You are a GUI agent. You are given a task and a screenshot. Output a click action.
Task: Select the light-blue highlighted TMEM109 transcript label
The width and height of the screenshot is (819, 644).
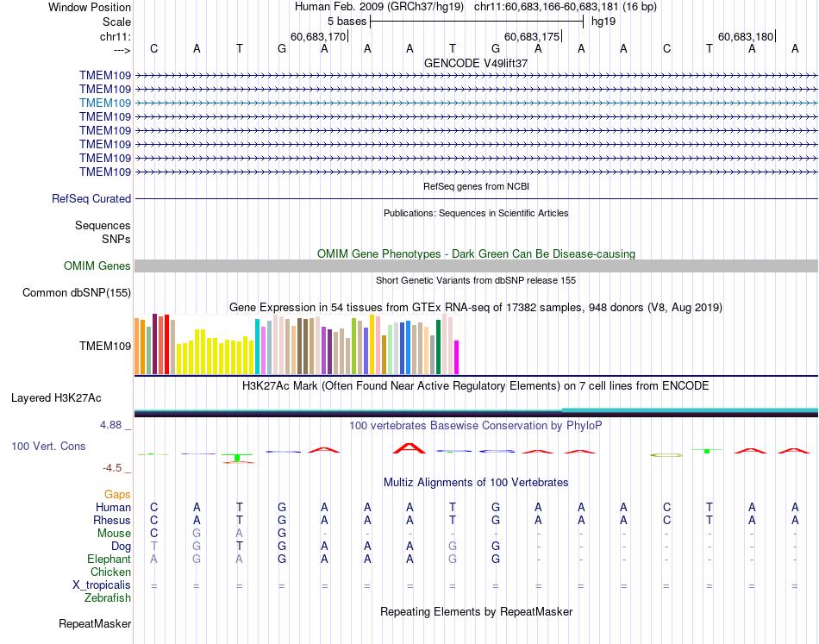[105, 103]
